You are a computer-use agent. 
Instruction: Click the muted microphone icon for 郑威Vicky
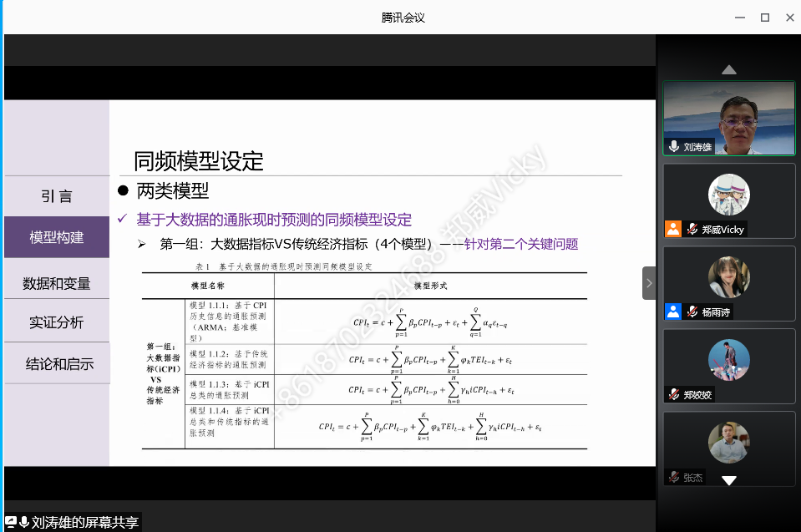tap(692, 229)
